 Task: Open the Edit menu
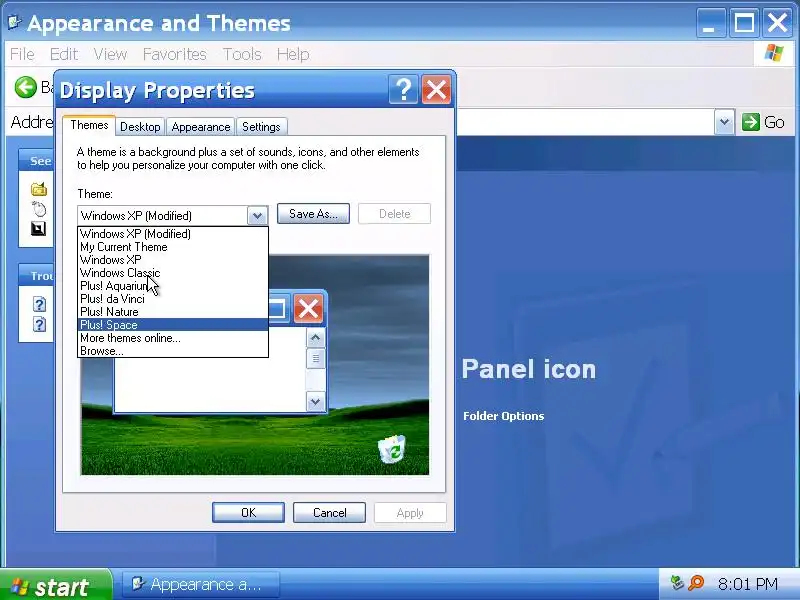64,54
